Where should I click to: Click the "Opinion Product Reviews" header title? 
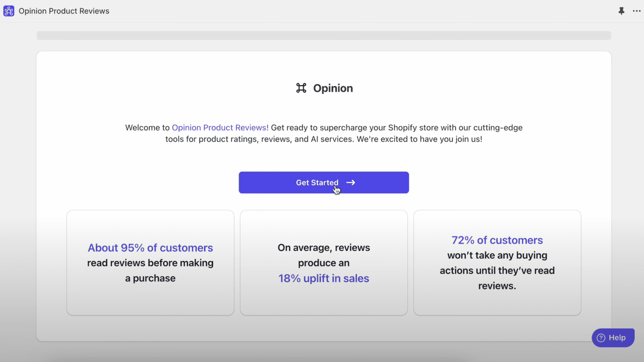pos(64,11)
